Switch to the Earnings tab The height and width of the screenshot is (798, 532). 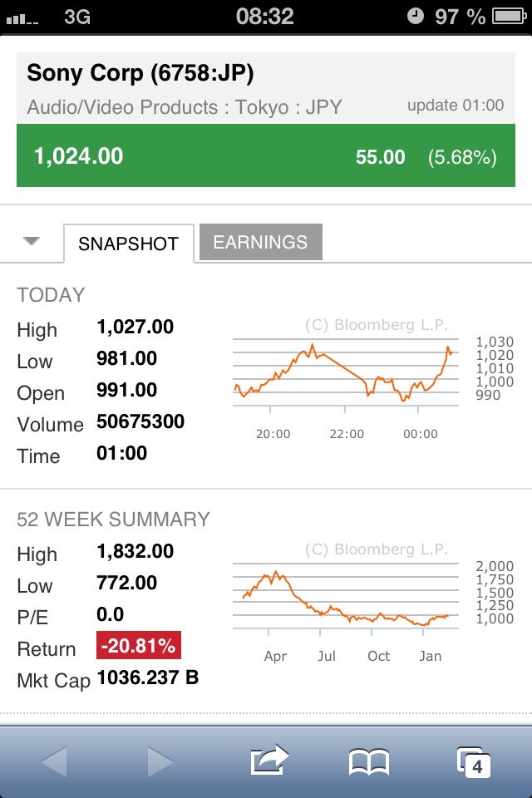click(x=260, y=243)
